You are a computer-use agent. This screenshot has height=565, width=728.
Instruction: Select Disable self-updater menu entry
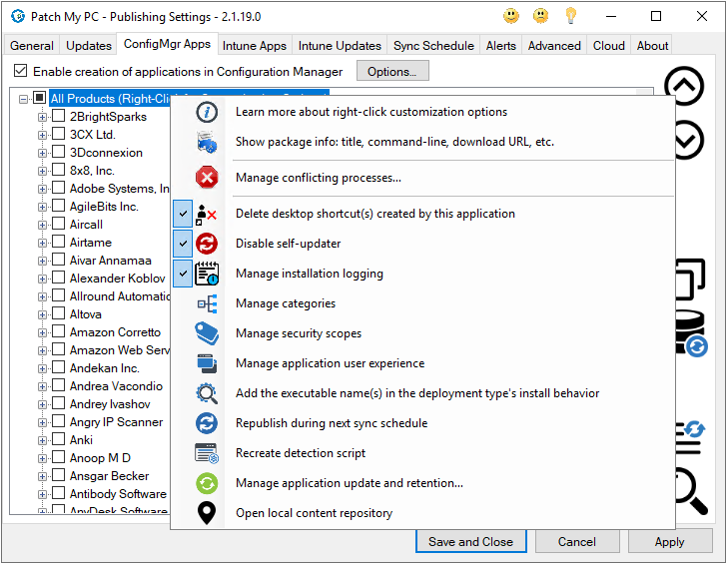(x=423, y=244)
